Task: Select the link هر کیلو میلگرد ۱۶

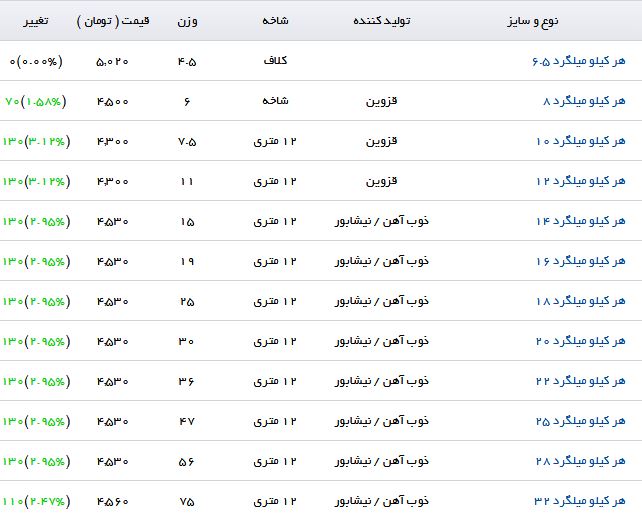Action: click(x=581, y=261)
